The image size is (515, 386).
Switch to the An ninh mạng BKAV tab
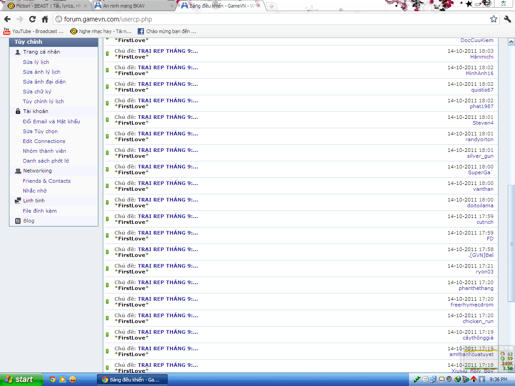point(132,6)
